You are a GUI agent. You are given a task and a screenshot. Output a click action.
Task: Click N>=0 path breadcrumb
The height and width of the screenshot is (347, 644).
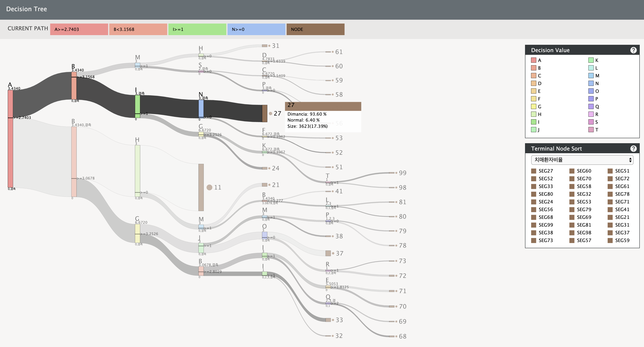point(256,29)
